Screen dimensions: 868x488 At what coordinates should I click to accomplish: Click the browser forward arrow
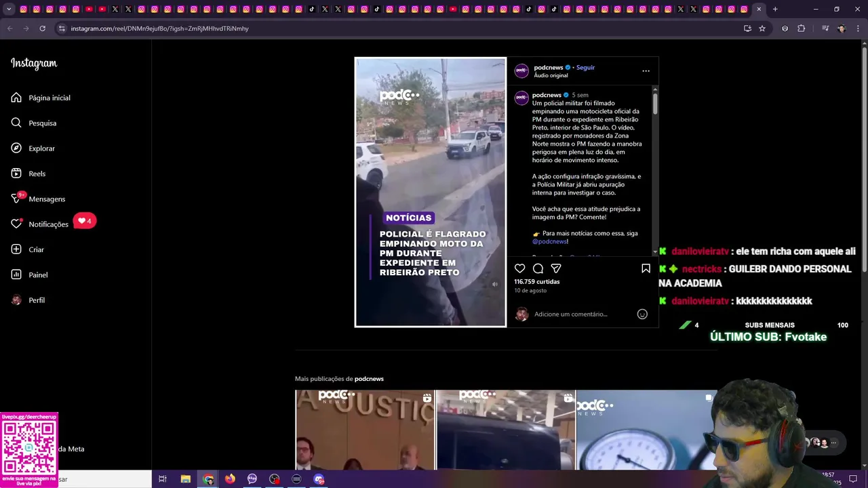(x=26, y=28)
